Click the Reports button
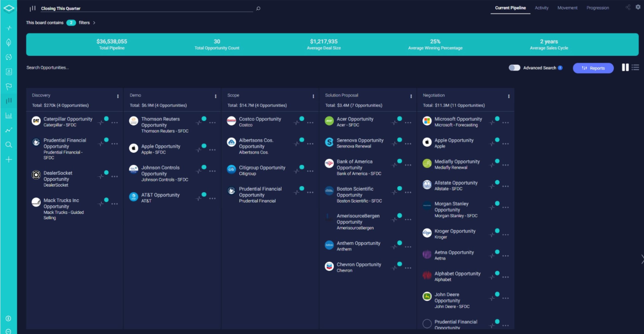644x334 pixels. tap(593, 68)
